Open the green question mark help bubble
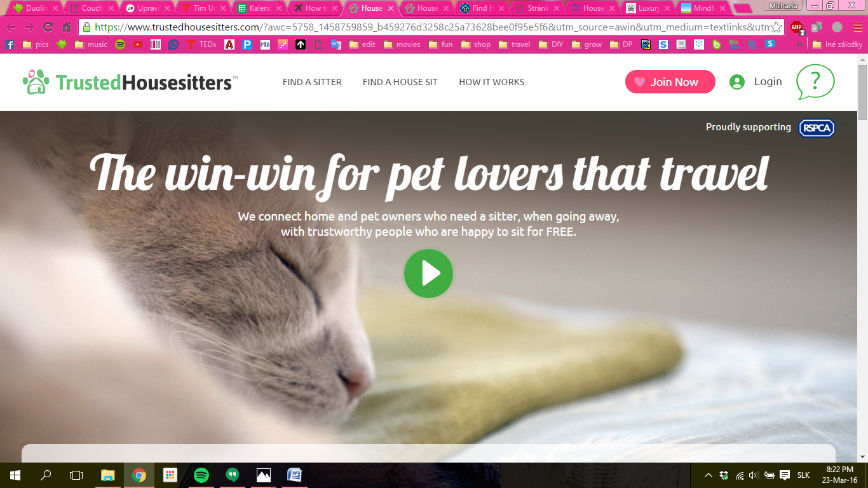This screenshot has width=868, height=488. click(x=815, y=82)
